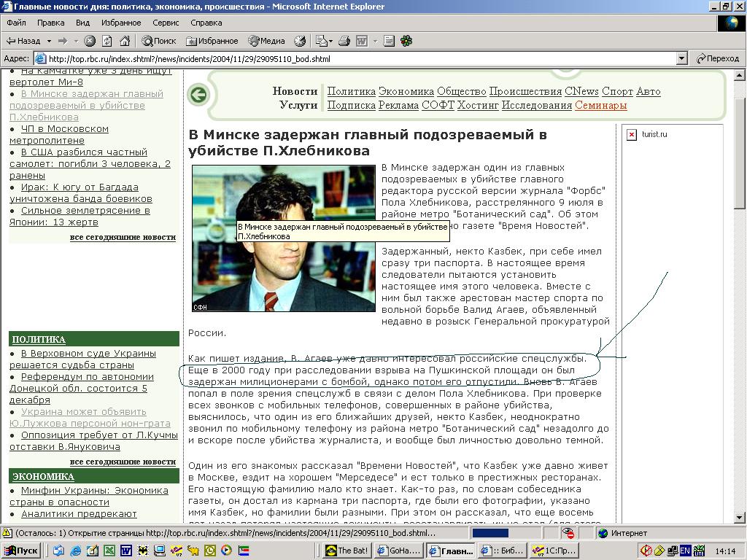Go to Home page via house icon
The height and width of the screenshot is (560, 747).
(x=125, y=41)
